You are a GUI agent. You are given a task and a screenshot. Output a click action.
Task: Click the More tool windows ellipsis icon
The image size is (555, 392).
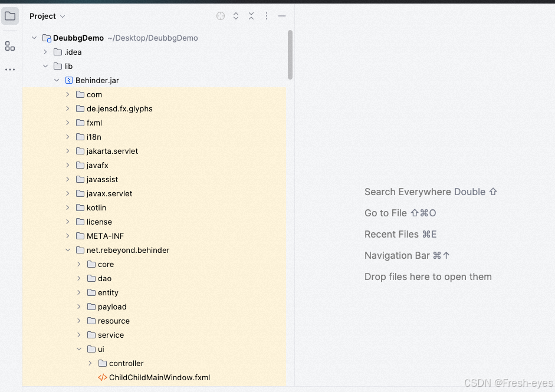(x=9, y=70)
